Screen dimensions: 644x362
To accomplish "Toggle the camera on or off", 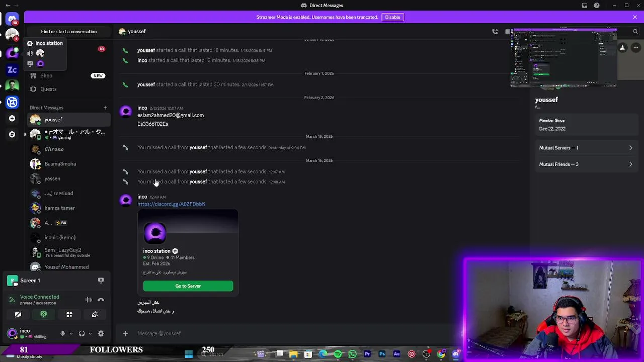I will [18, 314].
